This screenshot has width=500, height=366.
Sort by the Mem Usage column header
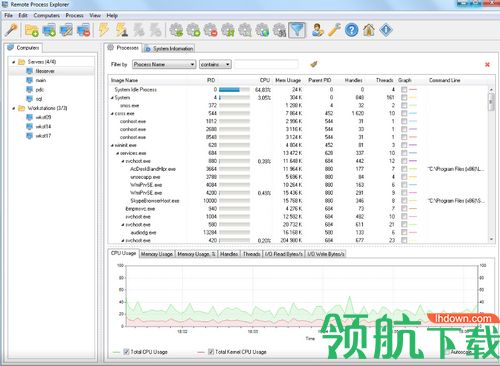288,80
